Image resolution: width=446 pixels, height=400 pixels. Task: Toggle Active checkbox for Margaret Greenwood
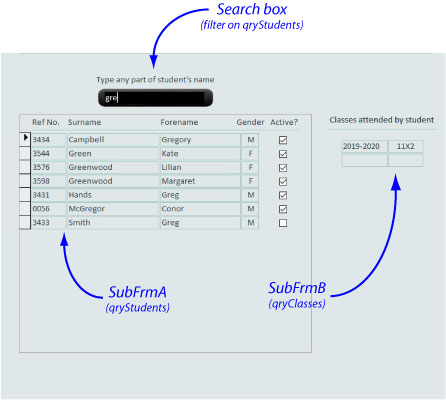[x=283, y=181]
